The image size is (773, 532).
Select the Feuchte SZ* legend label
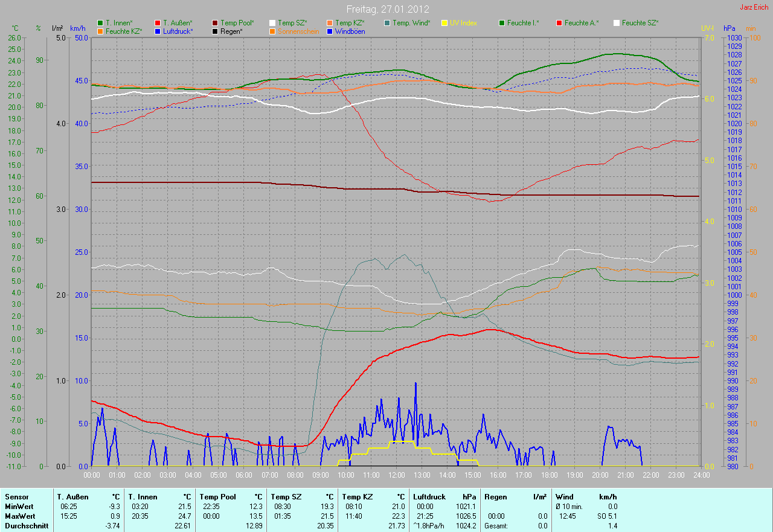pyautogui.click(x=640, y=23)
